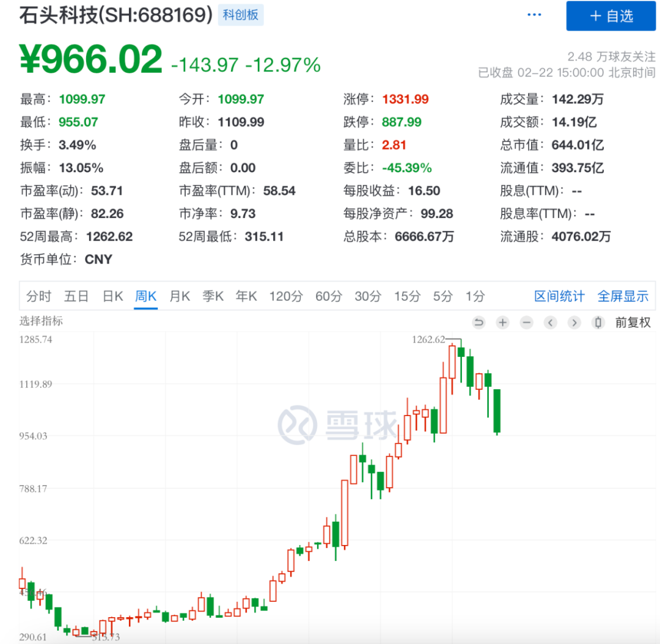
Task: Select the 周K chart tab
Action: point(145,296)
